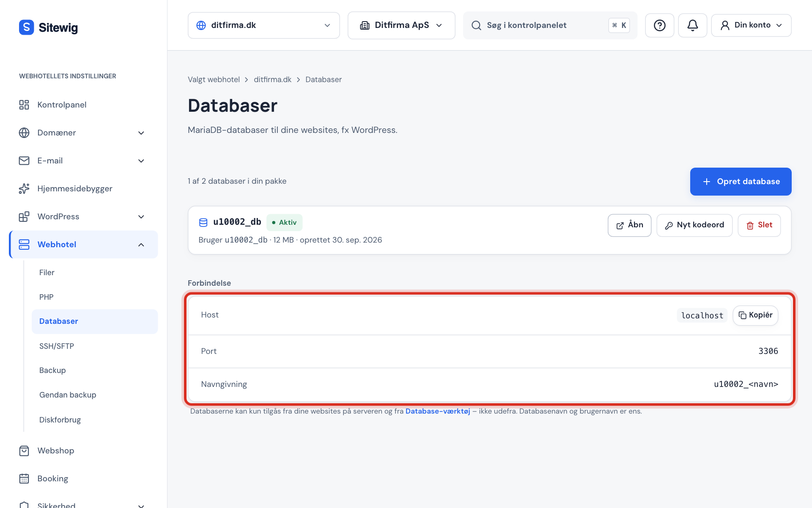Viewport: 812px width, 508px height.
Task: Click ditfirma.dk breadcrumb link
Action: 272,80
